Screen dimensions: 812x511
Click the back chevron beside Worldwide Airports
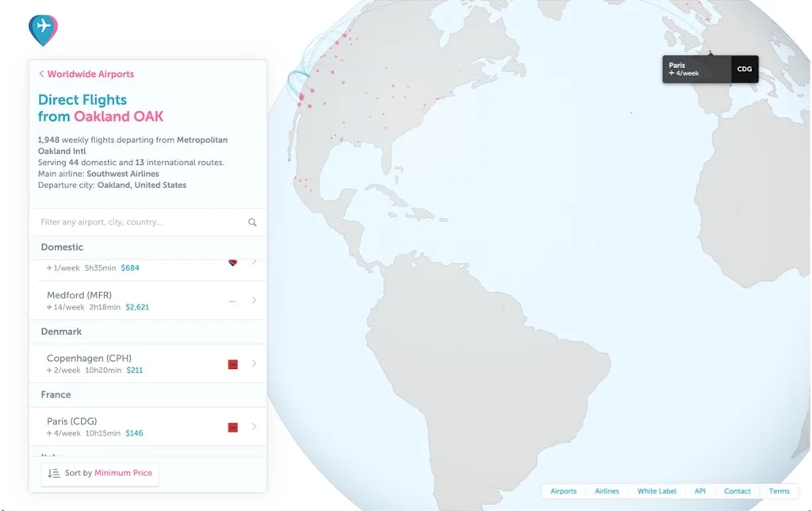(x=41, y=74)
